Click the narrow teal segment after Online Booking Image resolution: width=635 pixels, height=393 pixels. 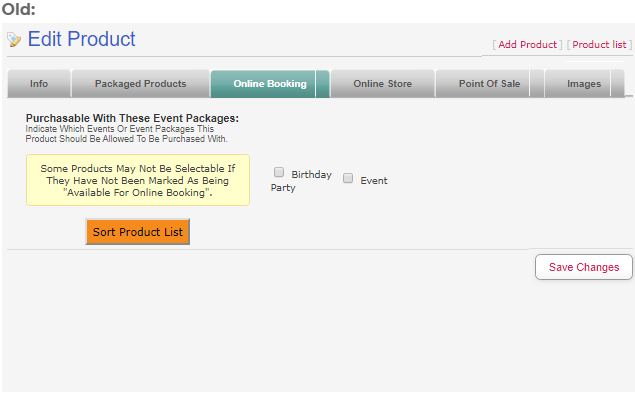[x=322, y=83]
